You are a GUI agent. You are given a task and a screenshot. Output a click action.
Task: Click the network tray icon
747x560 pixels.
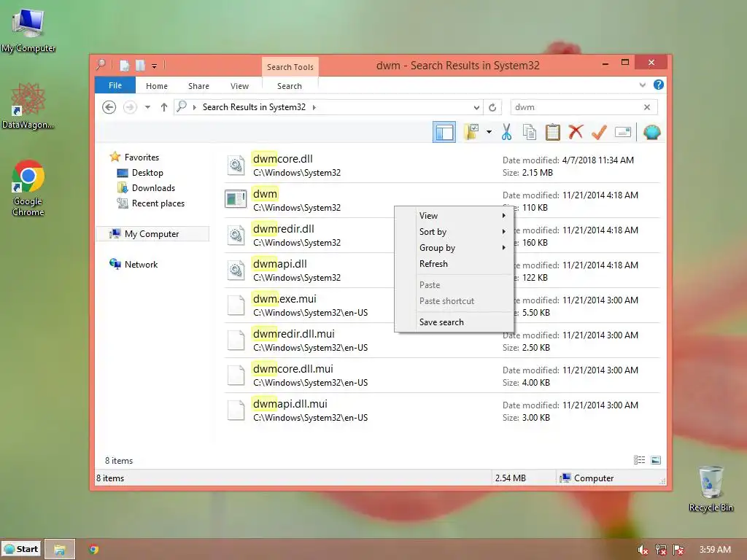(661, 550)
